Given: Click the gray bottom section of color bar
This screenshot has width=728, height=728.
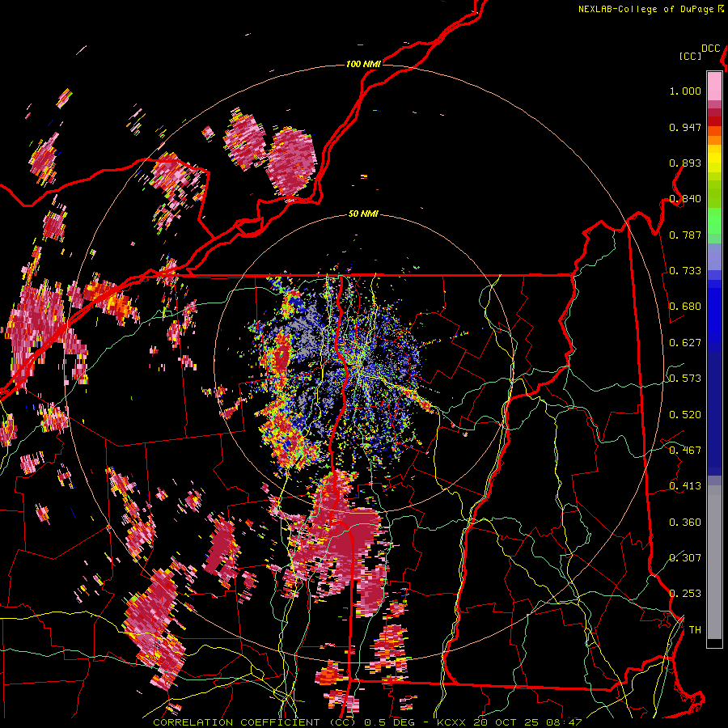Looking at the screenshot, I should click(714, 562).
